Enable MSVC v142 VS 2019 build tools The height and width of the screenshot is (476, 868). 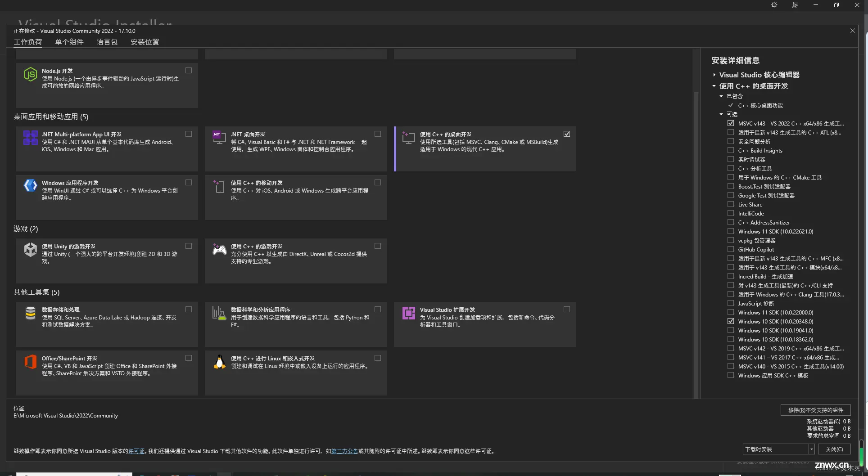(731, 348)
